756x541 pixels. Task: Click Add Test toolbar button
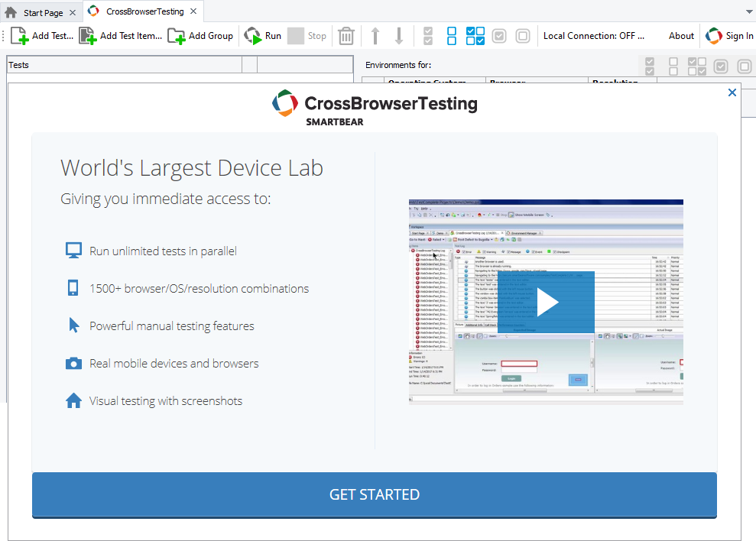42,36
